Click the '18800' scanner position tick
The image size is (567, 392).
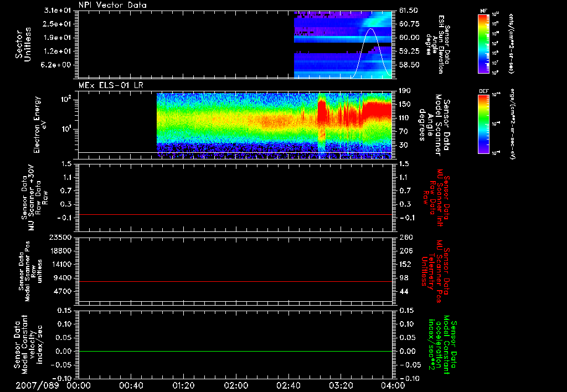pyautogui.click(x=61, y=251)
